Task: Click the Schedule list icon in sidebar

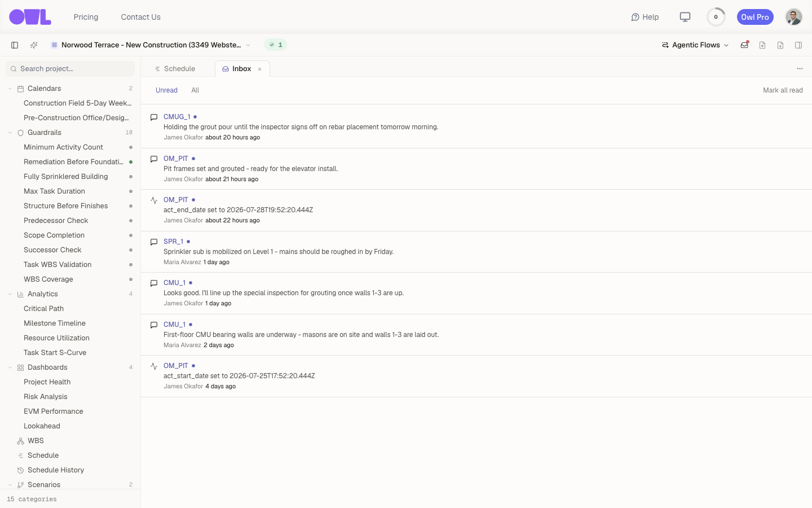Action: pyautogui.click(x=20, y=456)
